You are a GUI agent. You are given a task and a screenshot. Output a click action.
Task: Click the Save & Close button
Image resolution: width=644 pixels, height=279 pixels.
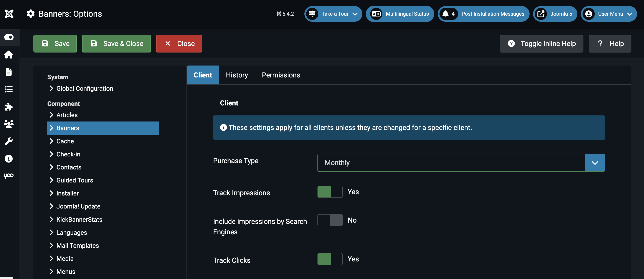coord(117,44)
